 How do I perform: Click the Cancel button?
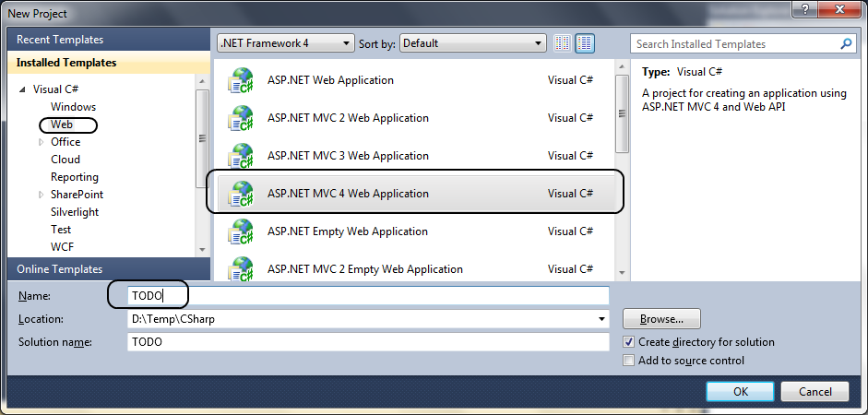pos(814,391)
